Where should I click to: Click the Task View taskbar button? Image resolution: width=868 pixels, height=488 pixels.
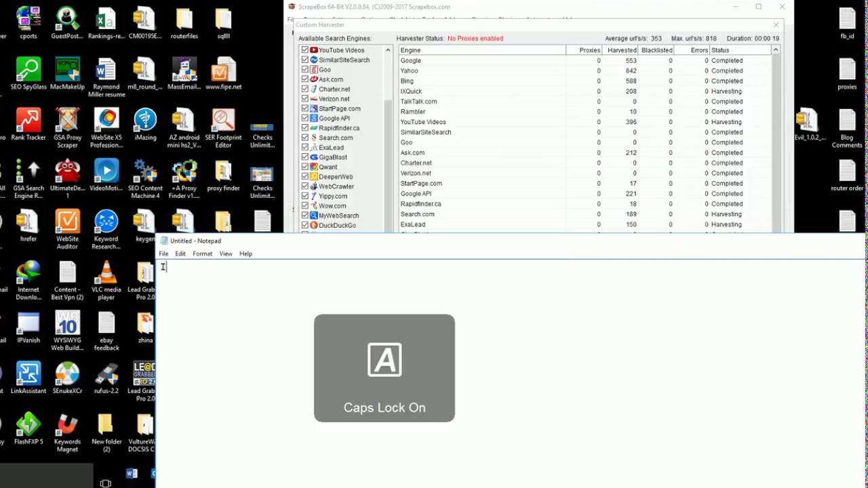(x=105, y=483)
